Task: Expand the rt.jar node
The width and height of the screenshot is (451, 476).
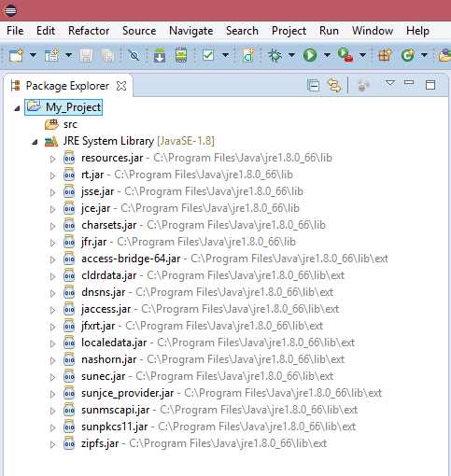Action: pyautogui.click(x=52, y=175)
